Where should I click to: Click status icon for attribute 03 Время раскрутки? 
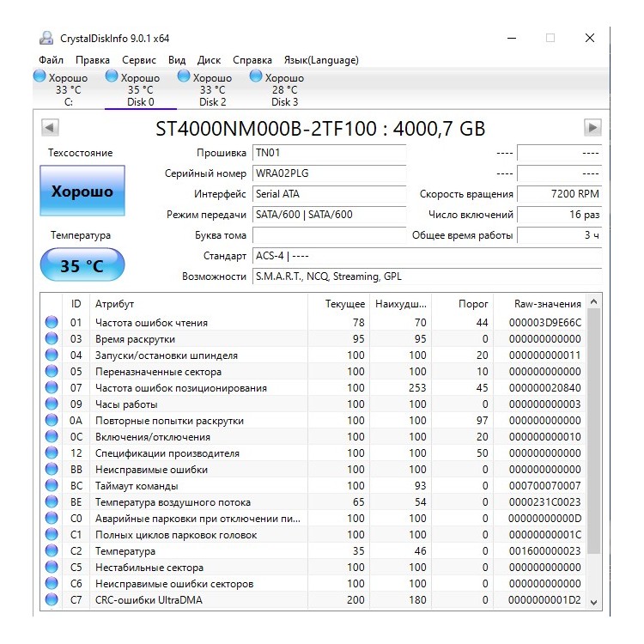click(x=52, y=339)
